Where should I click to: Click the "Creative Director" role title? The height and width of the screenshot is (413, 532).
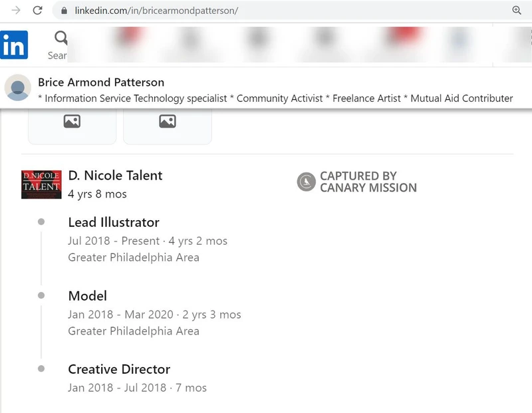[118, 369]
